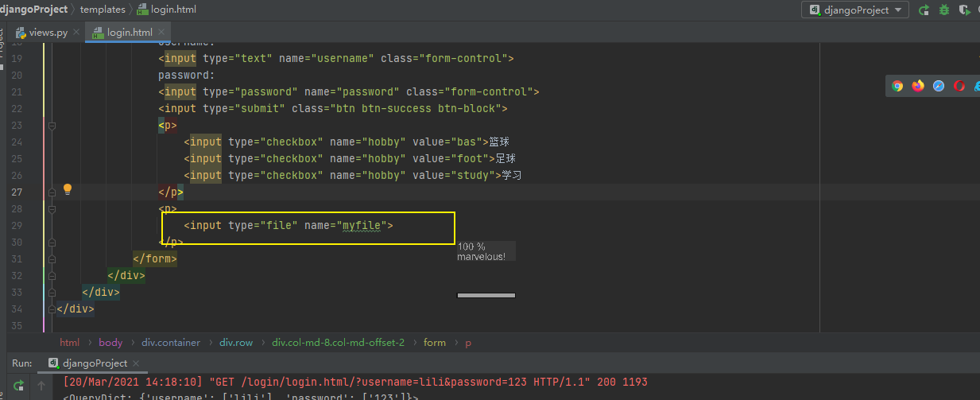Select html in the structure breadcrumb

70,343
